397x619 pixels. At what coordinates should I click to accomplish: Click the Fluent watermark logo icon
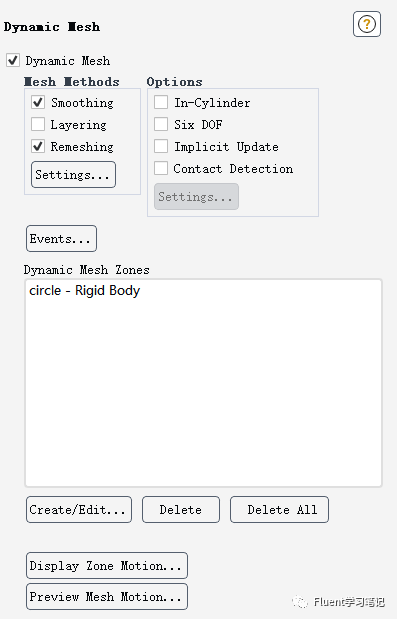tap(300, 602)
